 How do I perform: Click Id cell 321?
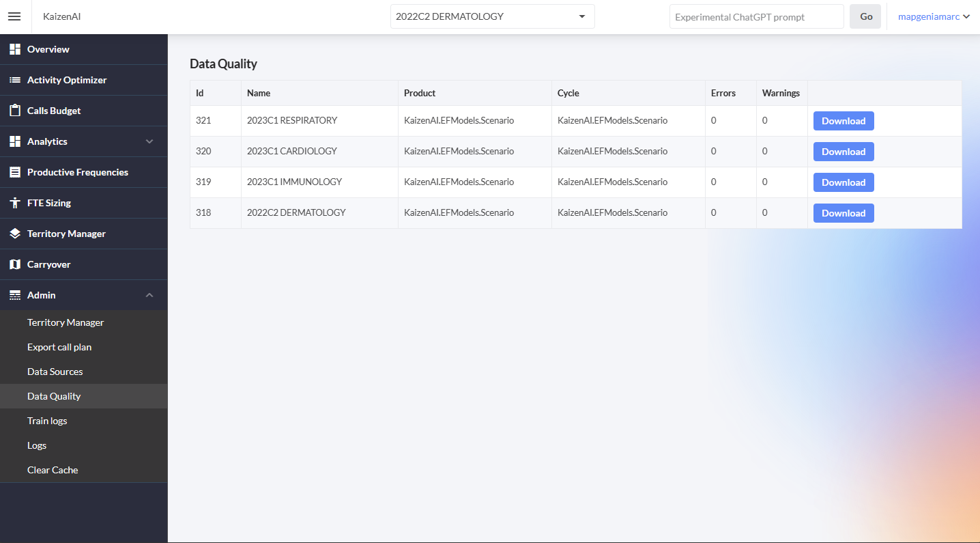(x=216, y=121)
